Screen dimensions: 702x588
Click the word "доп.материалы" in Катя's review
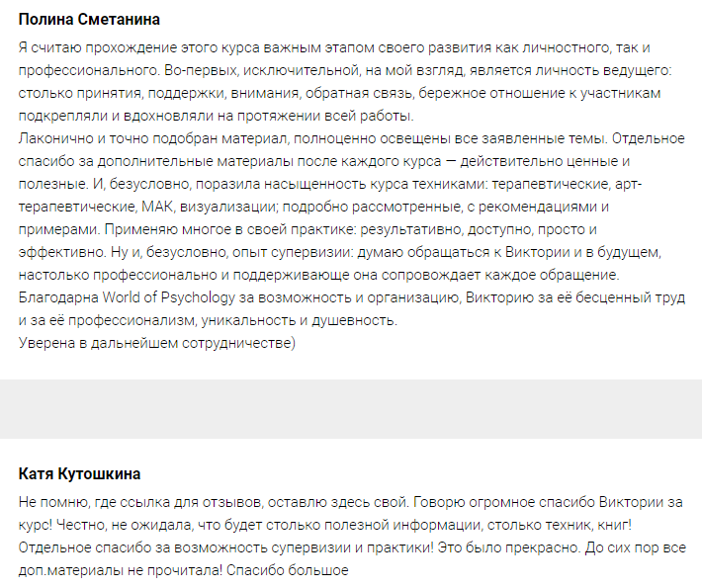tap(67, 571)
